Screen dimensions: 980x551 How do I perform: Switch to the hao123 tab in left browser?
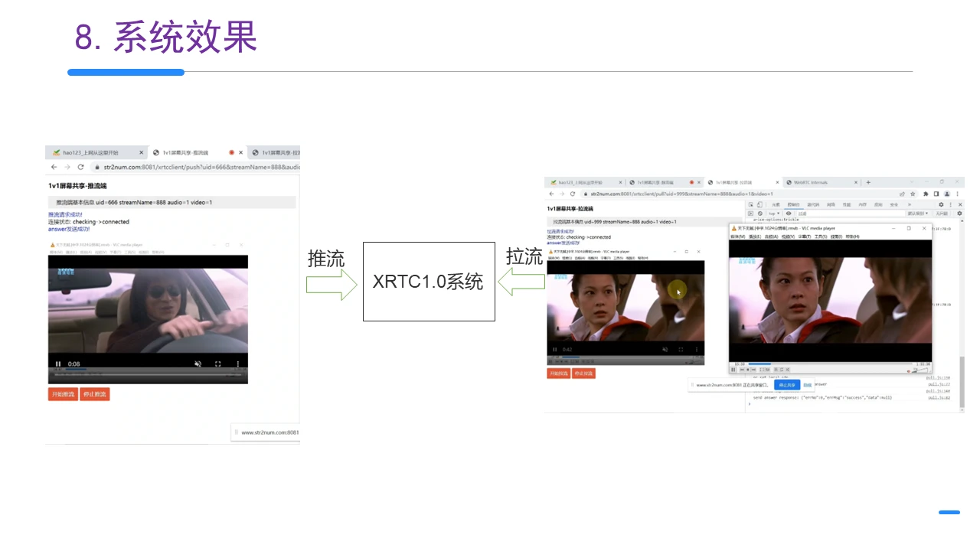click(95, 152)
